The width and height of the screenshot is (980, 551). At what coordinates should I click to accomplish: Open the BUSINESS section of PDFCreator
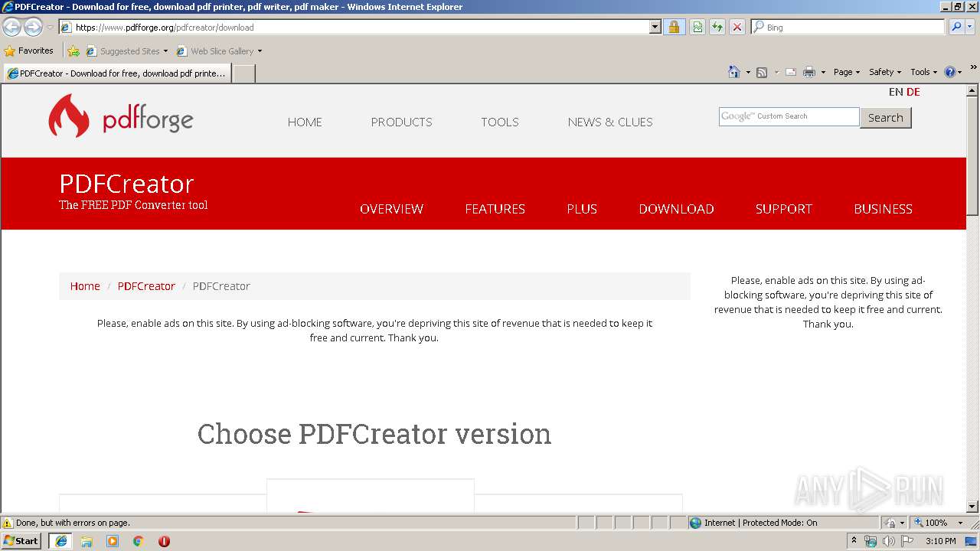883,209
